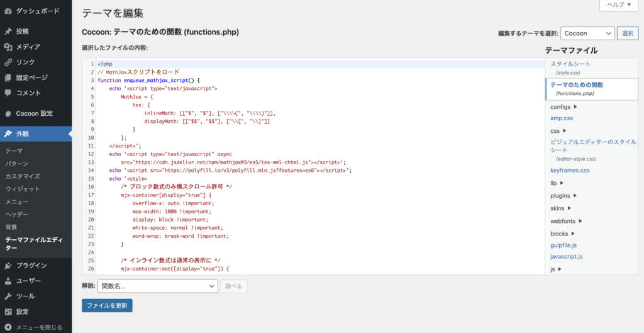Click the ユーザー menu item
Image resolution: width=644 pixels, height=333 pixels.
28,281
